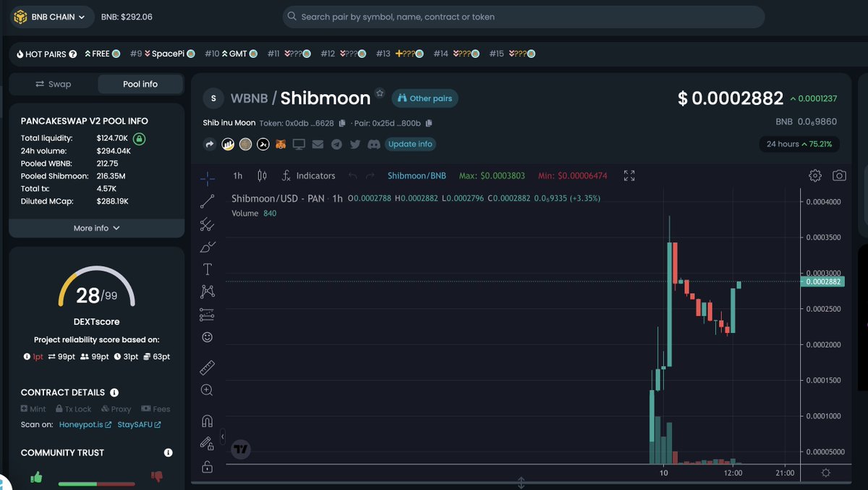The width and height of the screenshot is (868, 490).
Task: Toggle lock all drawing tools
Action: coord(207,467)
